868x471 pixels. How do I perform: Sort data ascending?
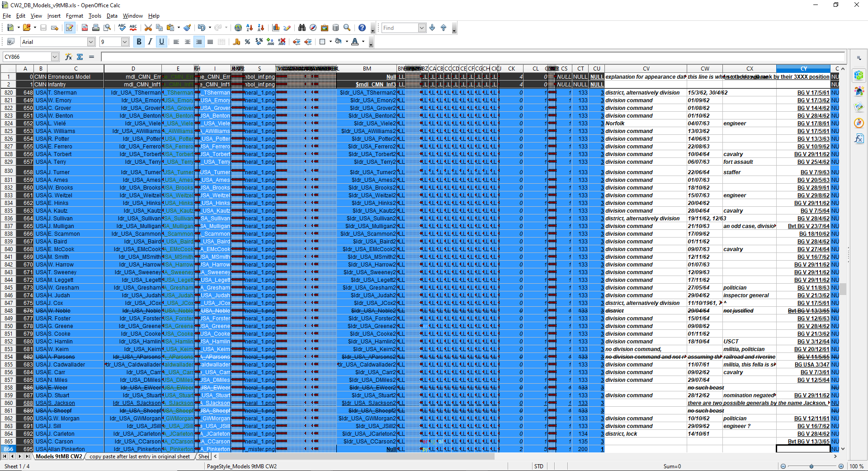250,28
